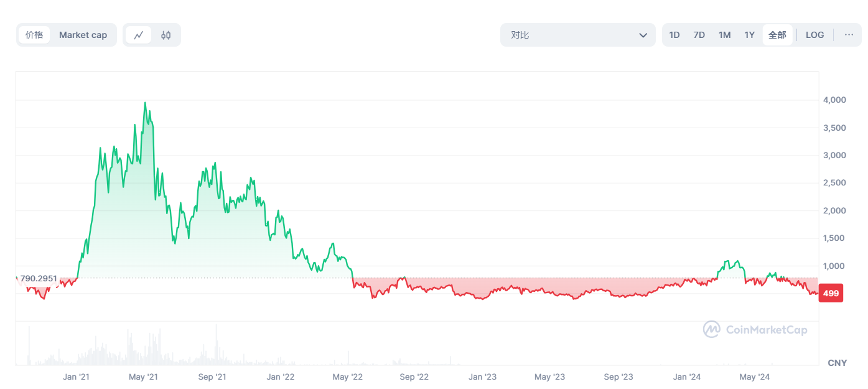Select 全部 all-time range

[x=777, y=35]
